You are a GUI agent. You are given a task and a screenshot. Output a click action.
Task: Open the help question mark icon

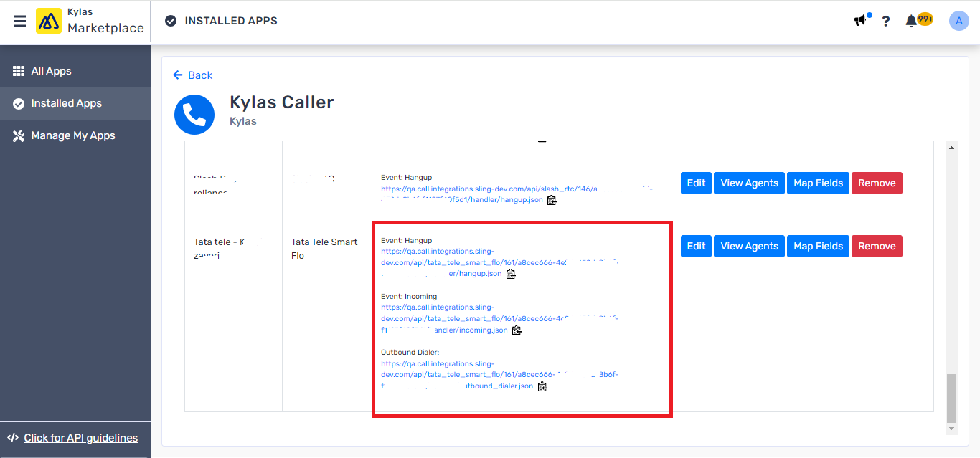click(x=886, y=22)
